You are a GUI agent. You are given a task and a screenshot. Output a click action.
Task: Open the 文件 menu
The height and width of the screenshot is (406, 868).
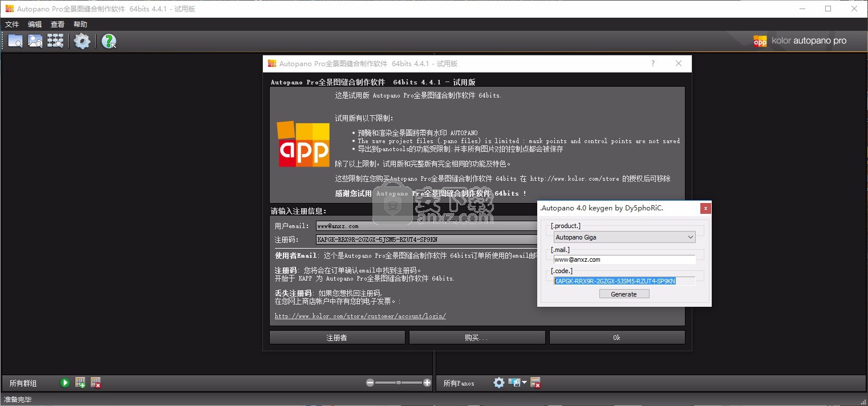[12, 25]
